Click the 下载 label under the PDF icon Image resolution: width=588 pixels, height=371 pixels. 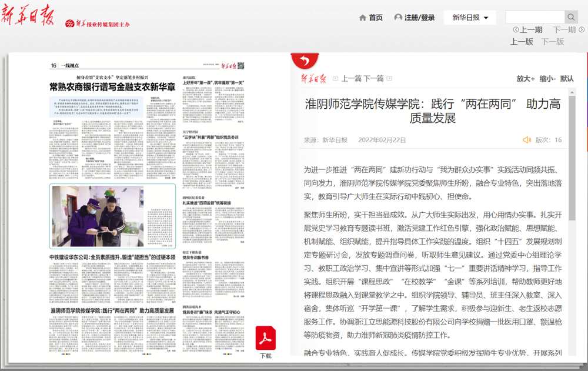266,356
